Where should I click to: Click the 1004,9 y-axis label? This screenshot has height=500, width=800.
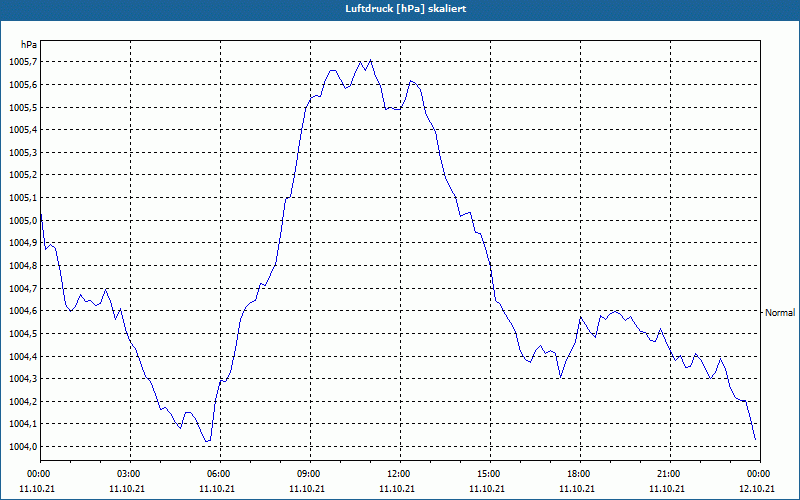tap(23, 243)
